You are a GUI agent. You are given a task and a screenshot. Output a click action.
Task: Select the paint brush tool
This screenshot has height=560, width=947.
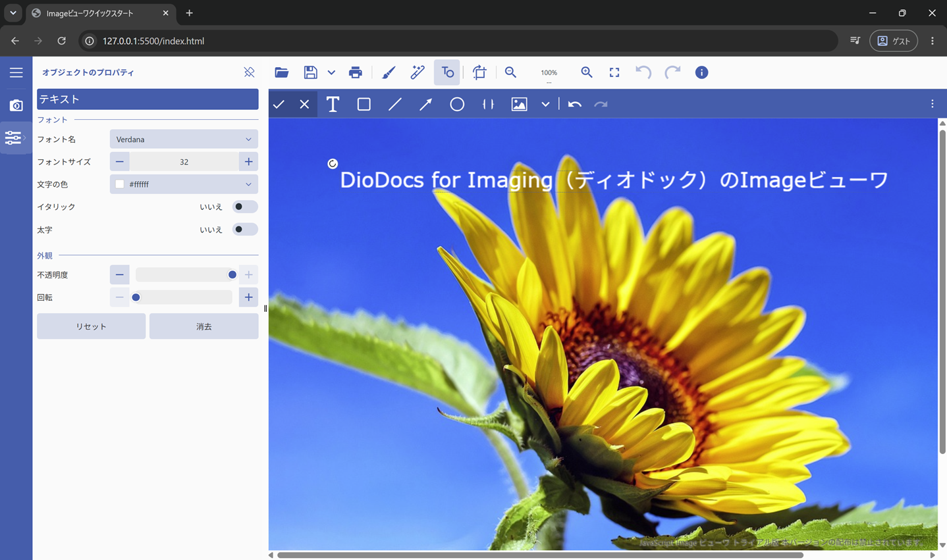tap(389, 72)
